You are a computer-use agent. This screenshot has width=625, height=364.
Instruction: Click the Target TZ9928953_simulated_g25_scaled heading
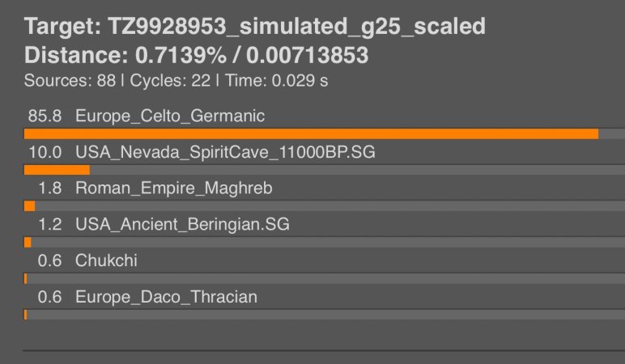pyautogui.click(x=255, y=27)
